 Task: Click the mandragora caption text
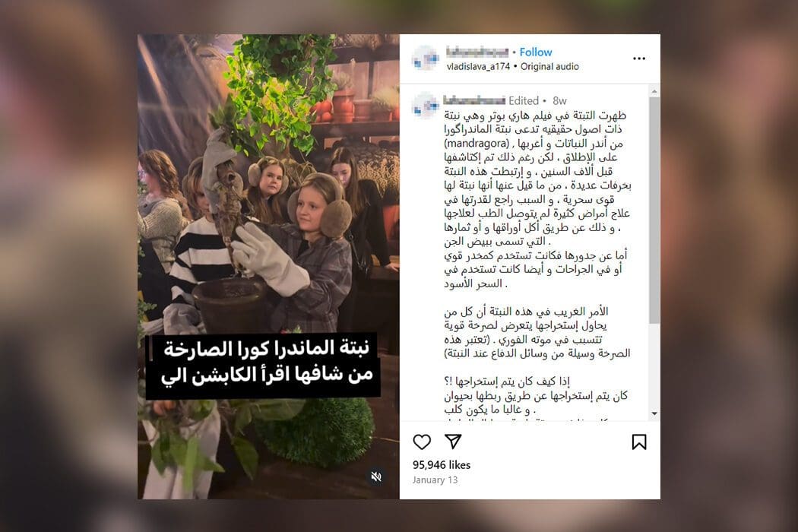click(x=477, y=144)
